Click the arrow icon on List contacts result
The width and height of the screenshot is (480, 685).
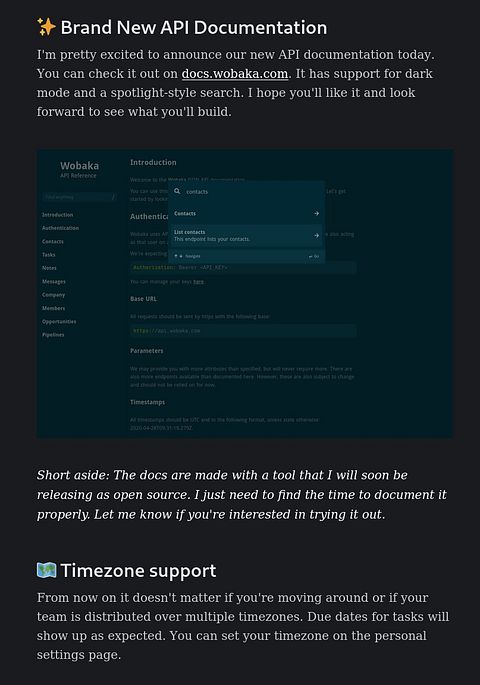tap(316, 235)
